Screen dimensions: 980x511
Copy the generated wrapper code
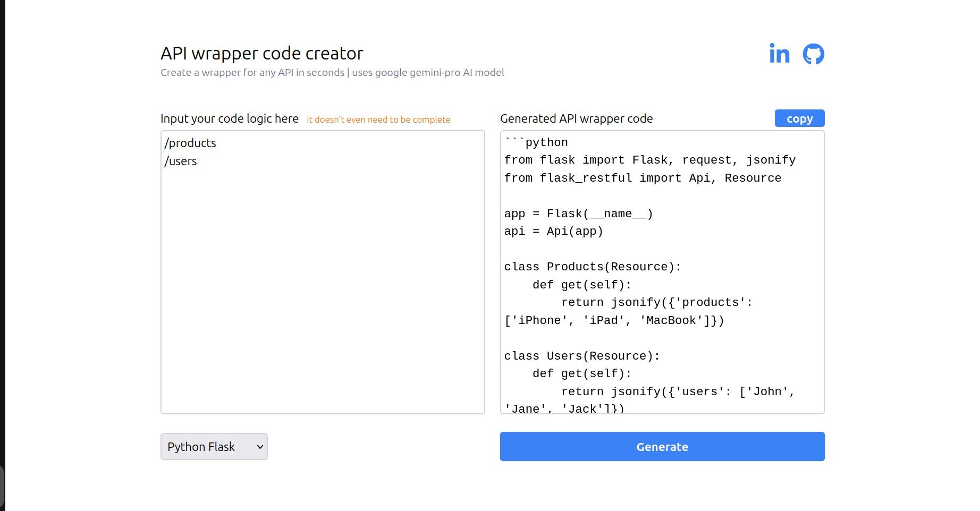click(x=799, y=118)
